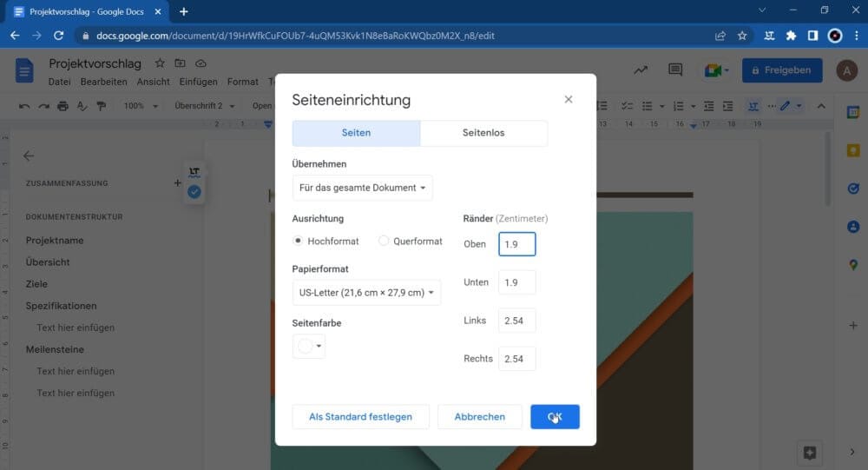Open the Datei menu

click(x=59, y=82)
